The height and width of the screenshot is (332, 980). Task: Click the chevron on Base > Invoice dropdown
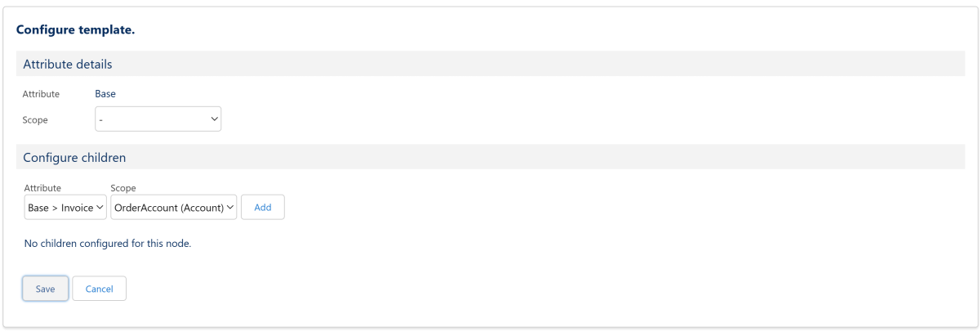[x=100, y=208]
